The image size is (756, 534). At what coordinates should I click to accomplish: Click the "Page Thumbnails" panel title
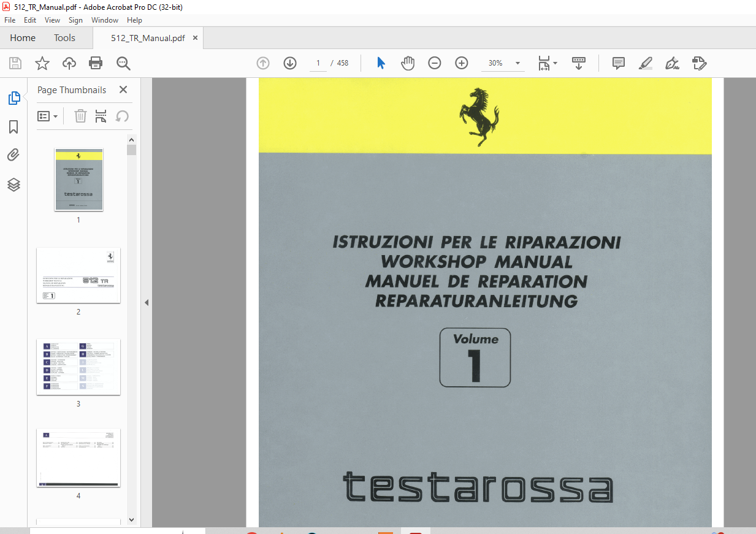[72, 90]
